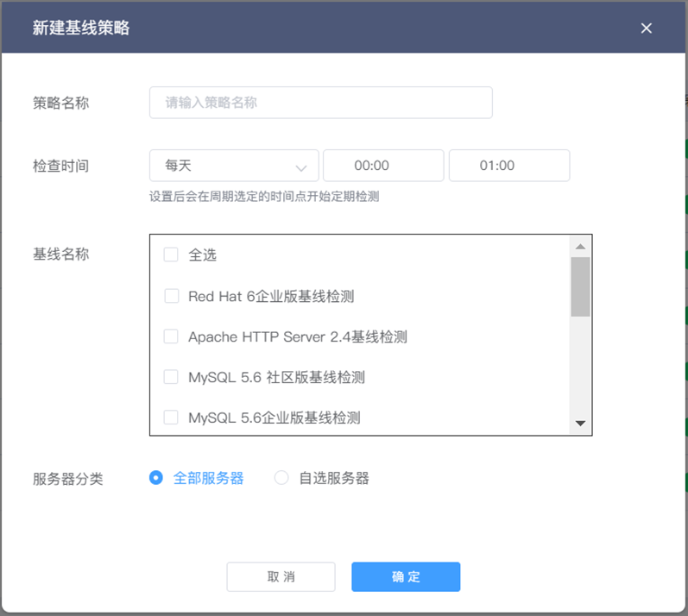Image resolution: width=688 pixels, height=616 pixels.
Task: Close the 新建基线策略 dialog with X icon
Action: pos(646,28)
